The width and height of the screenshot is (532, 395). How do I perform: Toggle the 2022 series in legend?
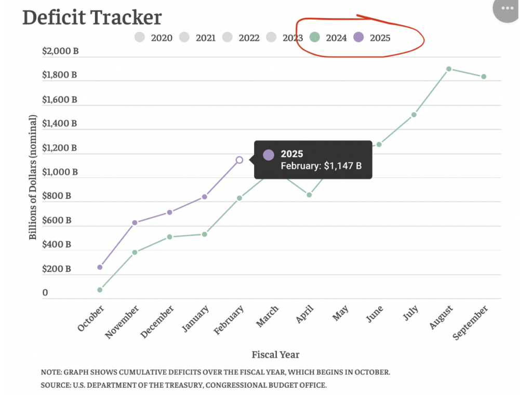pos(241,37)
